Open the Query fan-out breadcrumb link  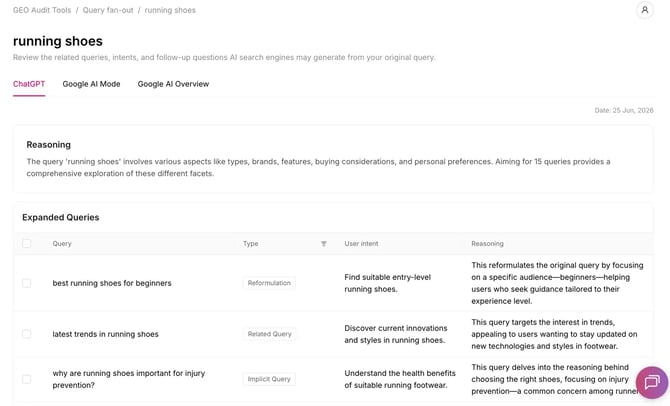[x=108, y=10]
